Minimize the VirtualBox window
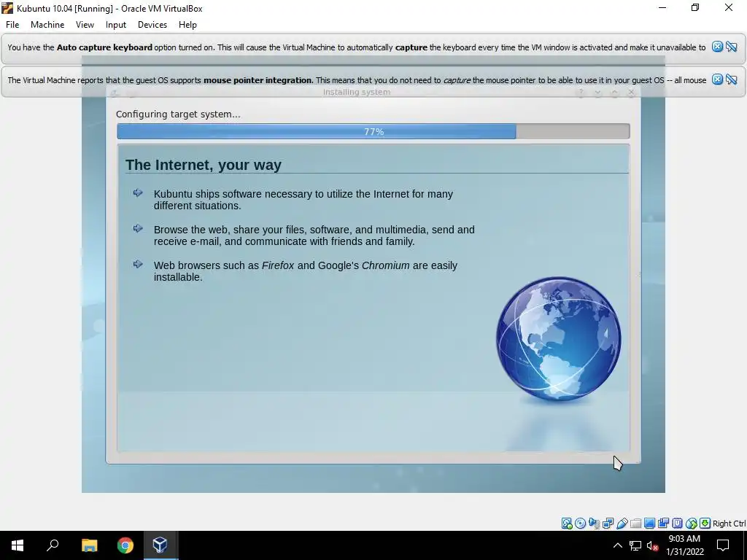The height and width of the screenshot is (560, 747). [662, 7]
